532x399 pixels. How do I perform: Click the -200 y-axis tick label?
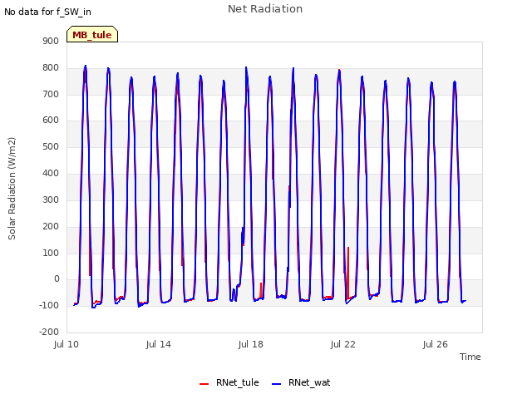click(49, 332)
